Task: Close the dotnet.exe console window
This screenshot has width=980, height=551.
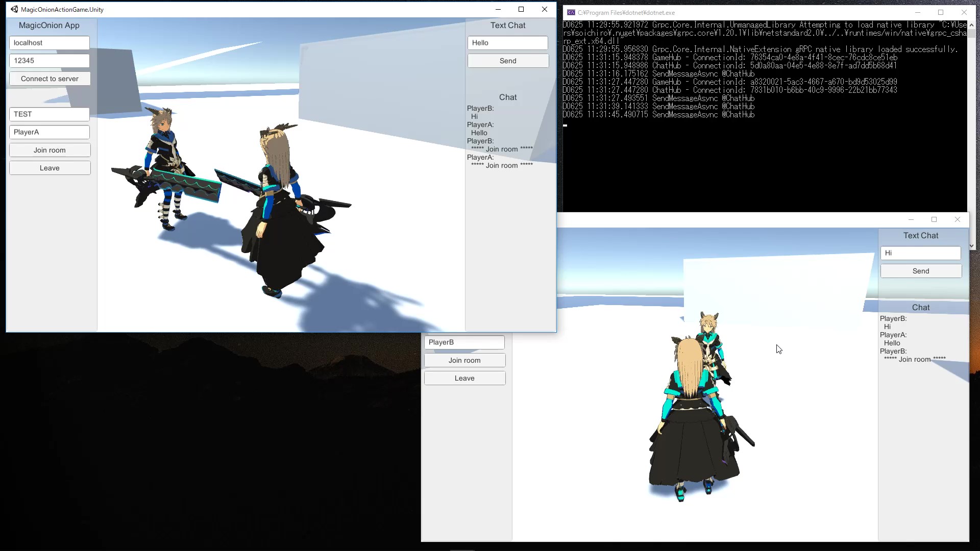Action: [x=964, y=12]
